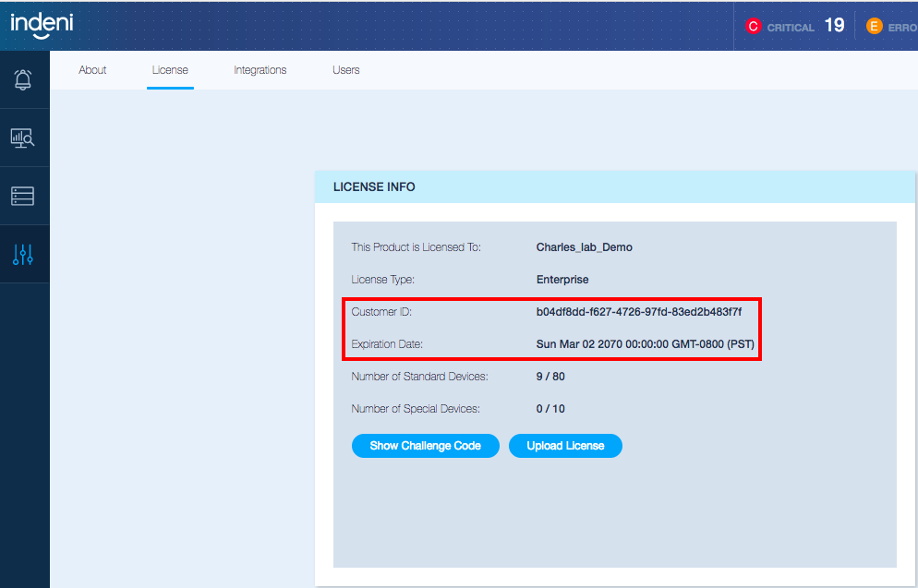The width and height of the screenshot is (918, 588).
Task: Open the Integrations tab
Action: [260, 70]
